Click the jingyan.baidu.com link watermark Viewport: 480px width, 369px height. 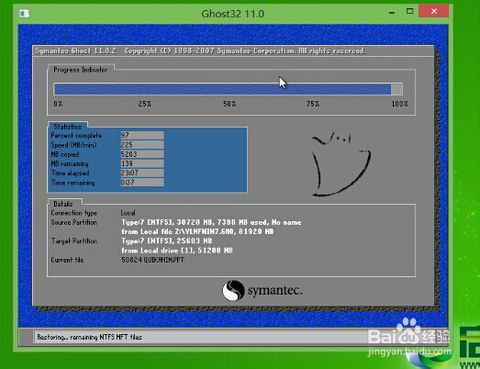pos(410,351)
